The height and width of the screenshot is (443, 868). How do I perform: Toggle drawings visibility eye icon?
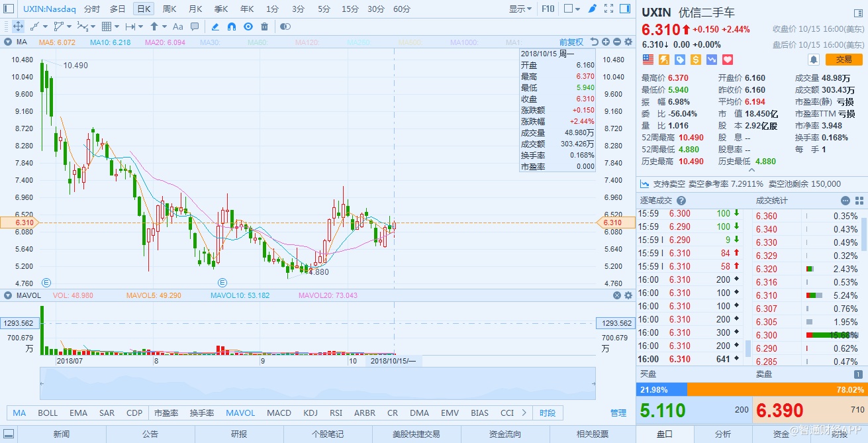pyautogui.click(x=248, y=26)
